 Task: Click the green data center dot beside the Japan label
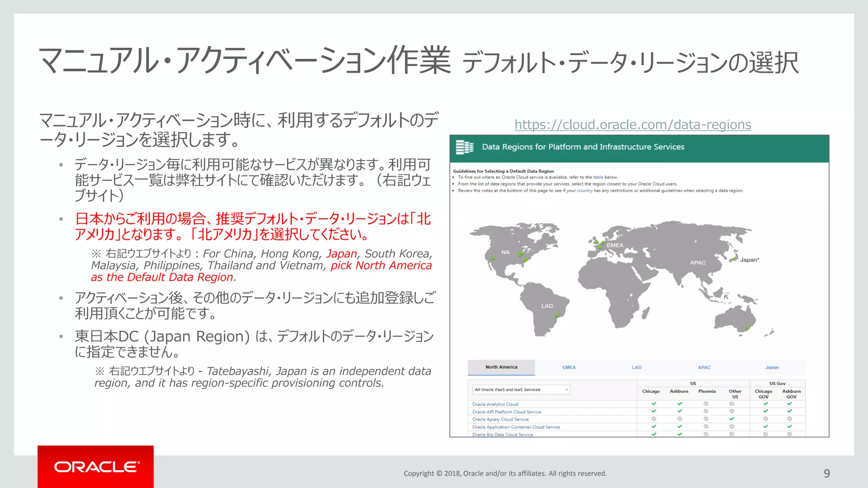coord(735,259)
